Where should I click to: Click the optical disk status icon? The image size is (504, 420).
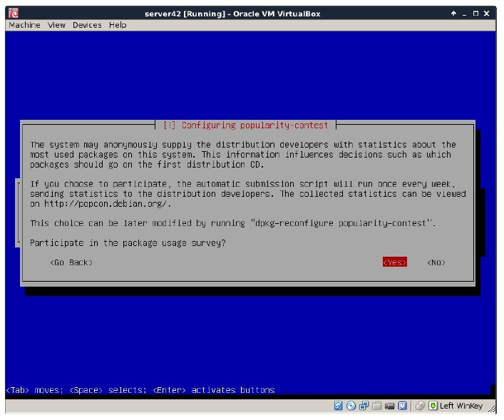351,406
